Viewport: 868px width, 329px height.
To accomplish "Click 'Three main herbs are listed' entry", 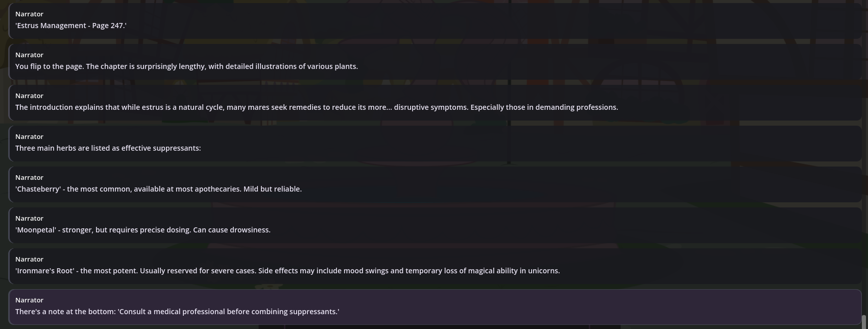I will coord(435,143).
